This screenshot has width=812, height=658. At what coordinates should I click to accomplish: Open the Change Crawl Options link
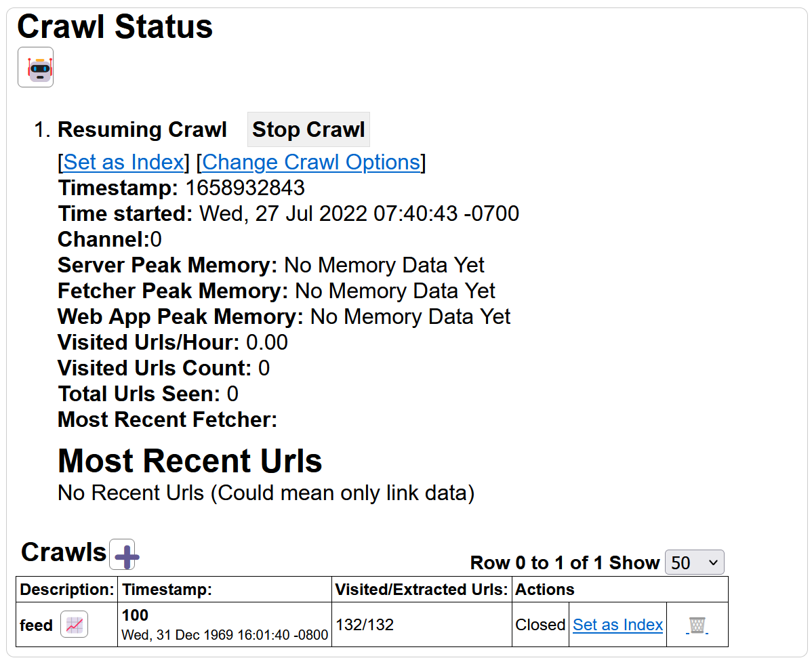click(310, 163)
